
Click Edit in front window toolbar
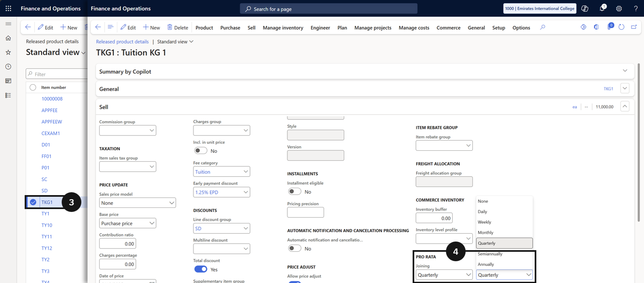pyautogui.click(x=128, y=28)
